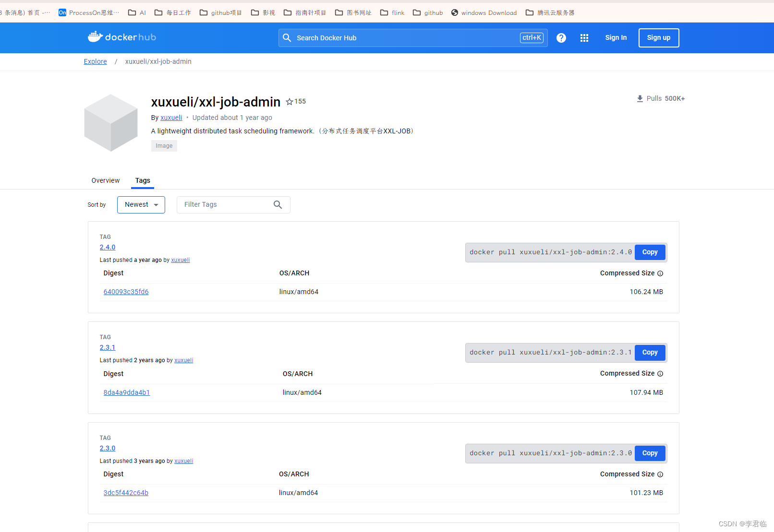Click the Image label badge
Image resolution: width=774 pixels, height=532 pixels.
(x=164, y=146)
